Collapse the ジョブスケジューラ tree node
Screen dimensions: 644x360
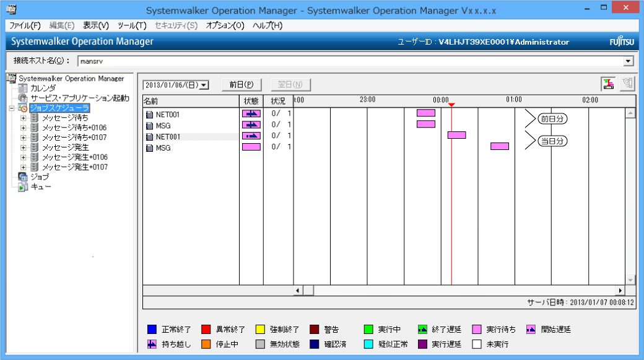point(12,108)
